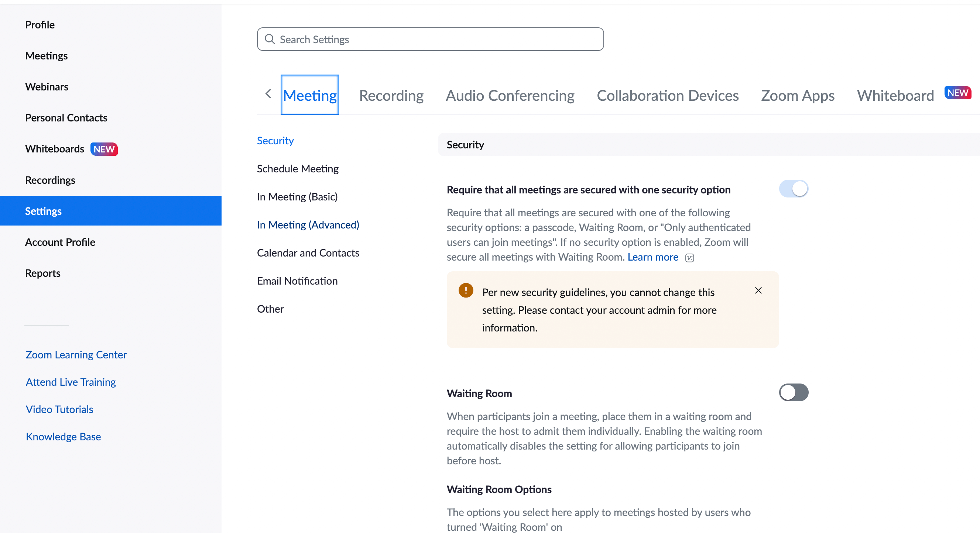Click the Account Profile icon in left nav

(61, 241)
